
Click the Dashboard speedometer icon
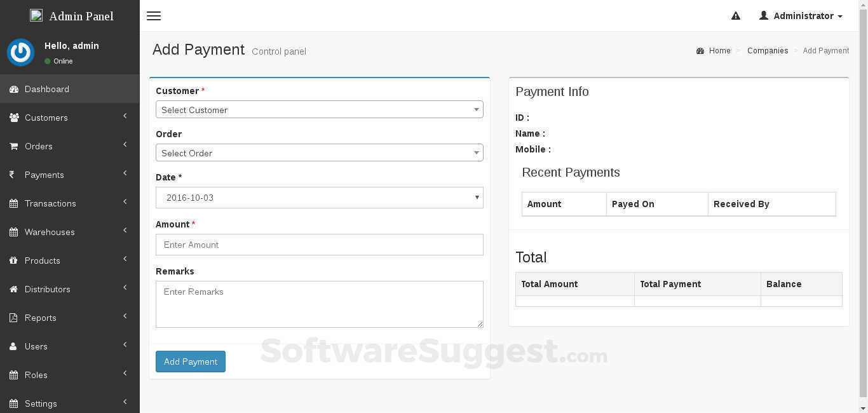14,90
